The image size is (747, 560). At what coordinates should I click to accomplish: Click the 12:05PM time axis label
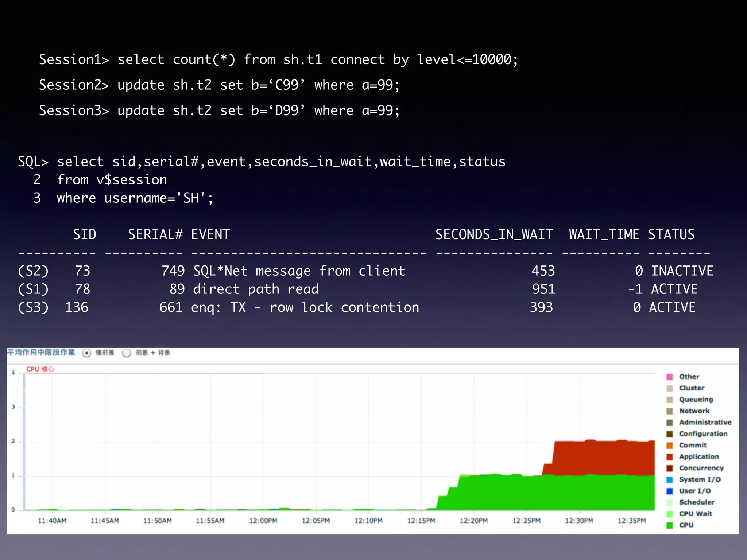pyautogui.click(x=316, y=521)
